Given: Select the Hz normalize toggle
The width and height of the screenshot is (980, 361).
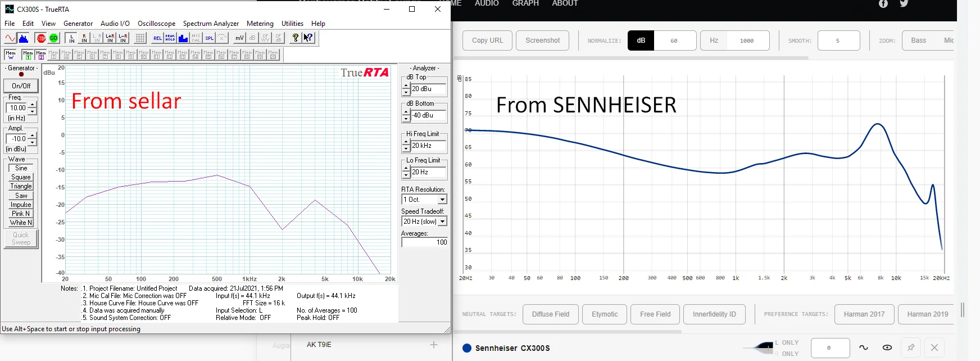Looking at the screenshot, I should tap(714, 40).
